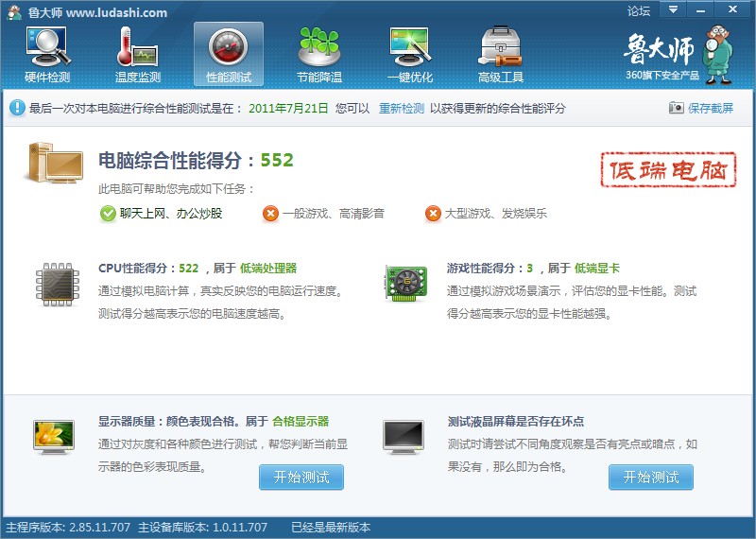Click the 低端电脑 red stamp
Image resolution: width=756 pixels, height=539 pixels.
coord(668,169)
